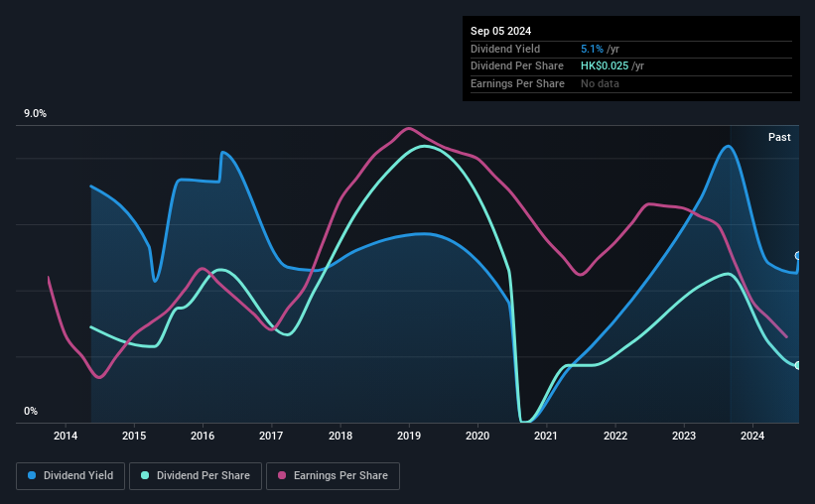815x504 pixels.
Task: Click the 9.0% y-axis label
Action: point(35,114)
